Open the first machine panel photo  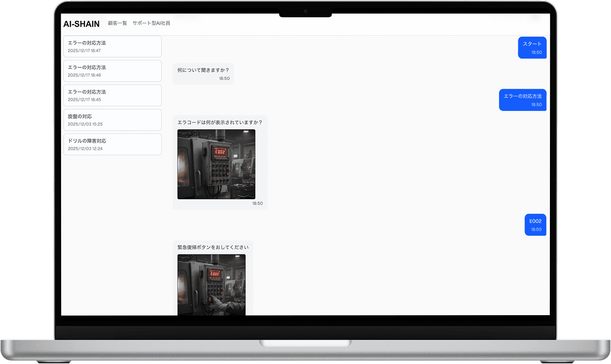[216, 164]
